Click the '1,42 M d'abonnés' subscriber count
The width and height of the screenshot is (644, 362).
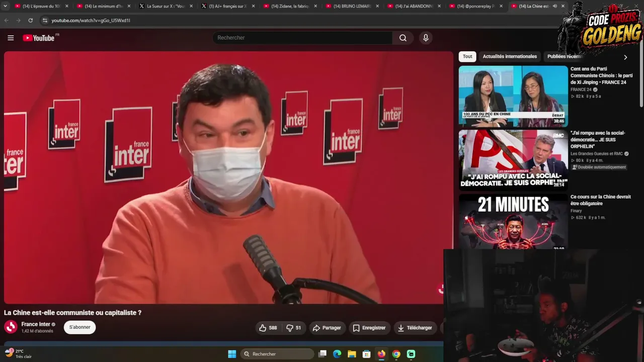[37, 331]
